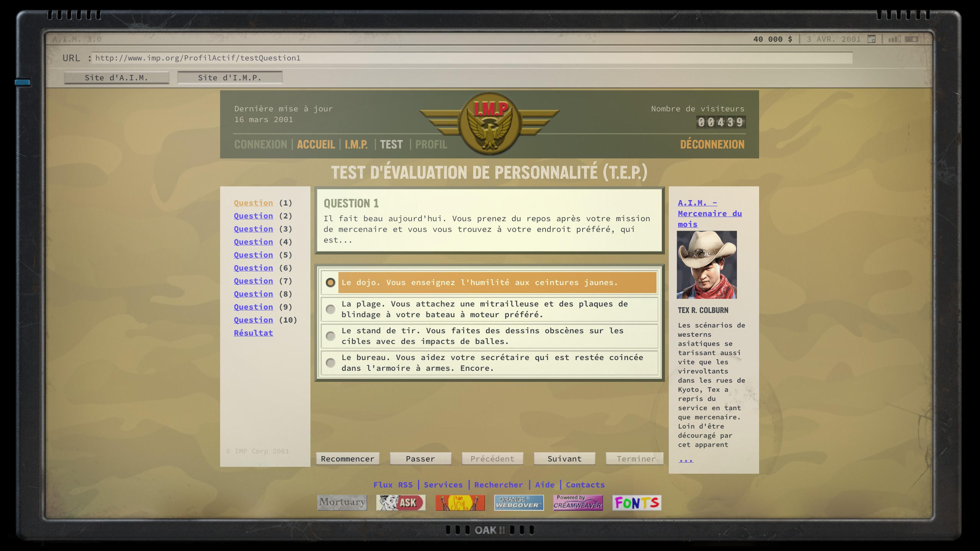Click the small window icon beside the date
The image size is (980, 551).
[871, 39]
